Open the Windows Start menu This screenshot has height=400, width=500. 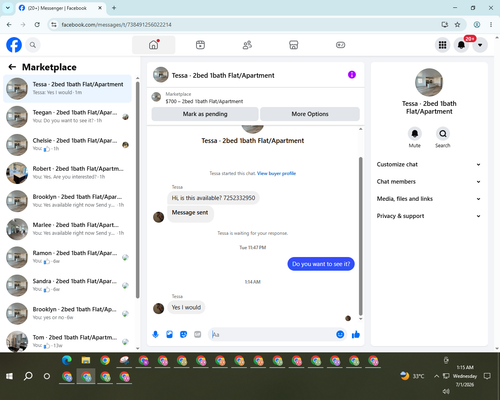(9, 376)
